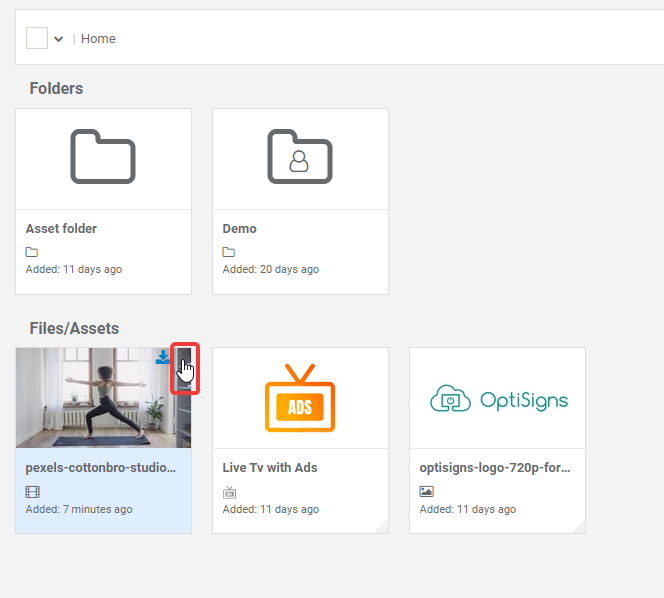
Task: Click the TV type icon under Live Tv
Action: 229,492
